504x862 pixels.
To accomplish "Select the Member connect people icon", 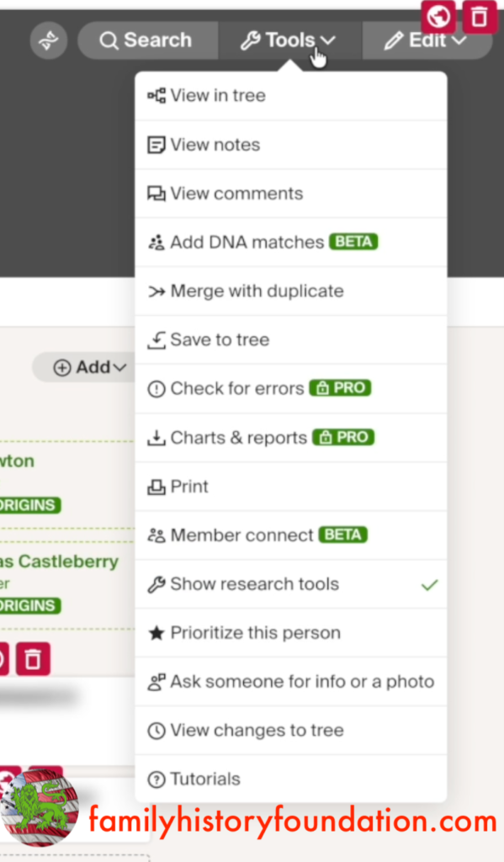I will 157,535.
